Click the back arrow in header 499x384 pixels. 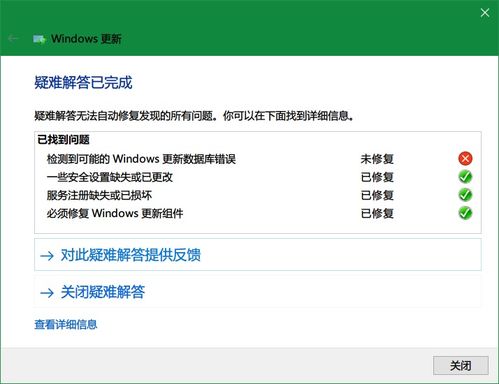coord(13,39)
